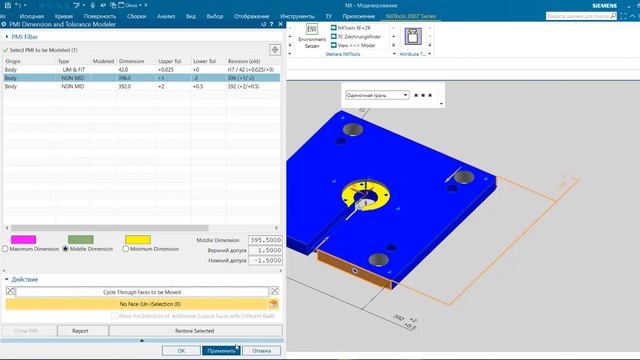The height and width of the screenshot is (360, 640).
Task: Click No Face (Un-)Selection bar
Action: (137, 304)
